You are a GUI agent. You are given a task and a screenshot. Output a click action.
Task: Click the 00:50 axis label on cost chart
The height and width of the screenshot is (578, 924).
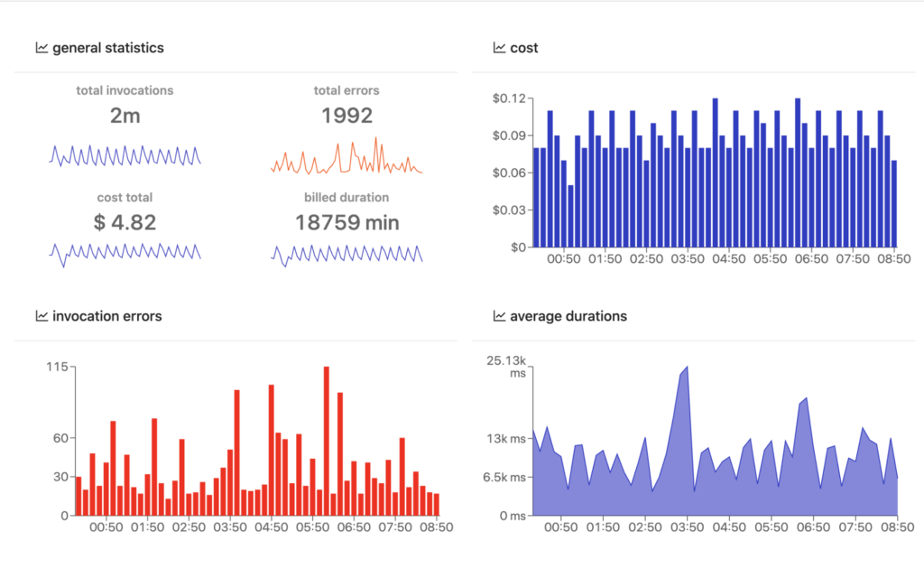563,259
